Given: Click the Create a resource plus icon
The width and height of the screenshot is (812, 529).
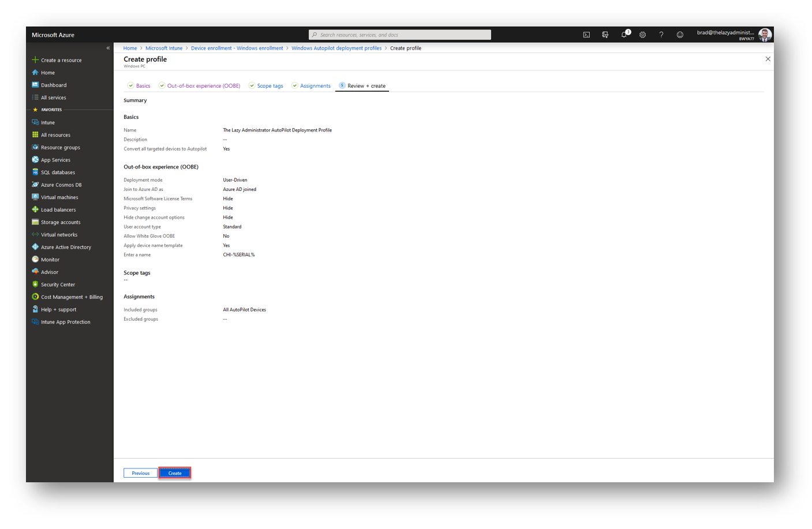Looking at the screenshot, I should point(35,60).
